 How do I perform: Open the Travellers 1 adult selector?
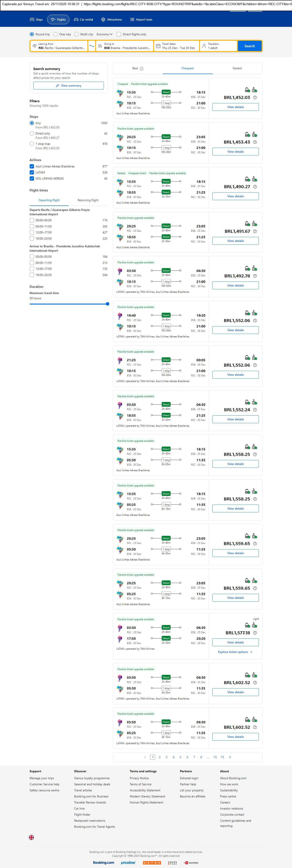pos(218,46)
